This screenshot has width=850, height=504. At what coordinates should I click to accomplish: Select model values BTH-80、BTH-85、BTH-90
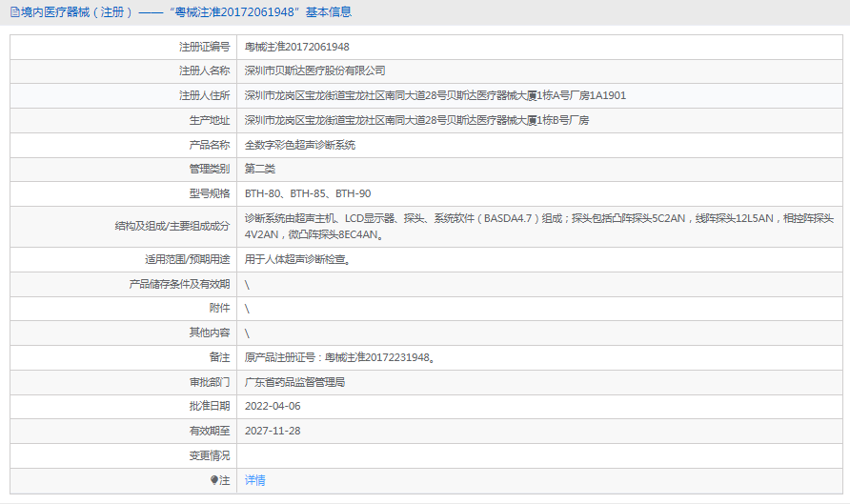point(308,194)
